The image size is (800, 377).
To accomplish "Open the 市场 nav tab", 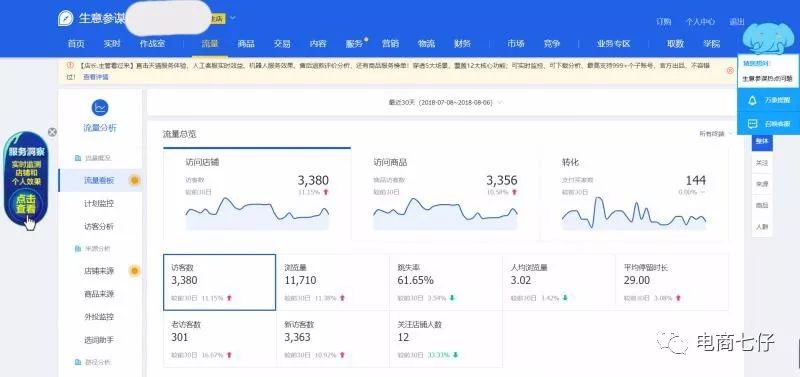I will pos(515,44).
